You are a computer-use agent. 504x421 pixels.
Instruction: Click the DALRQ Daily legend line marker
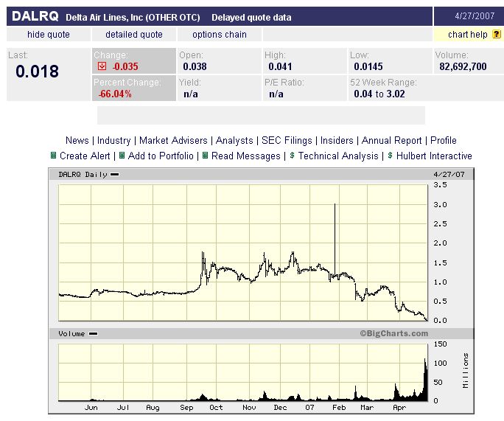point(115,175)
